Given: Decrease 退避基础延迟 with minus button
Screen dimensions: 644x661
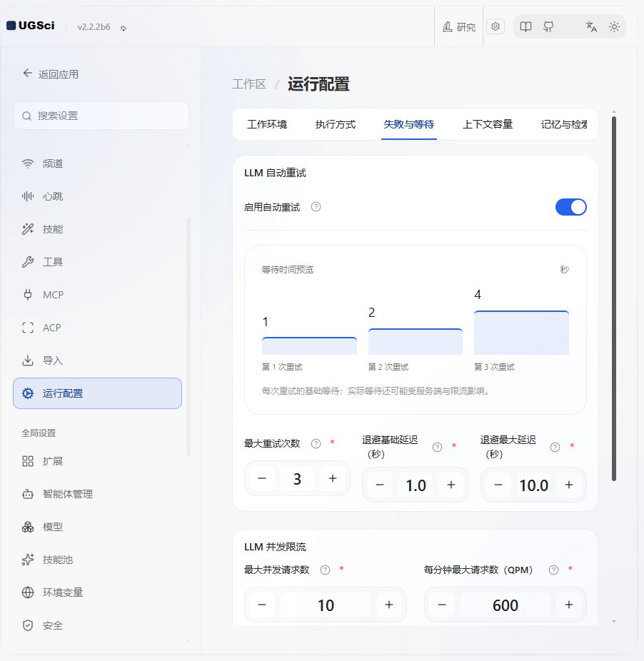Looking at the screenshot, I should 380,485.
